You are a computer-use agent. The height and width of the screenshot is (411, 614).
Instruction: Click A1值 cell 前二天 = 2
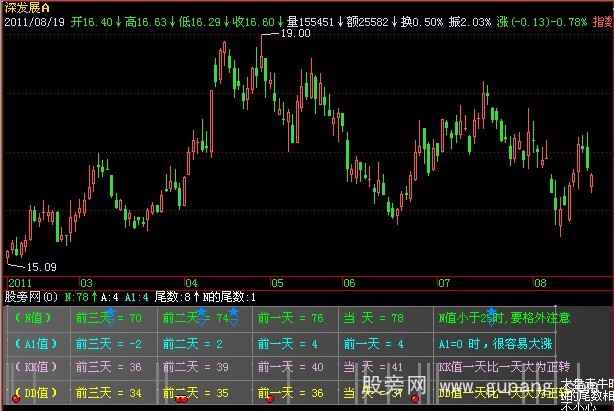[x=193, y=344]
